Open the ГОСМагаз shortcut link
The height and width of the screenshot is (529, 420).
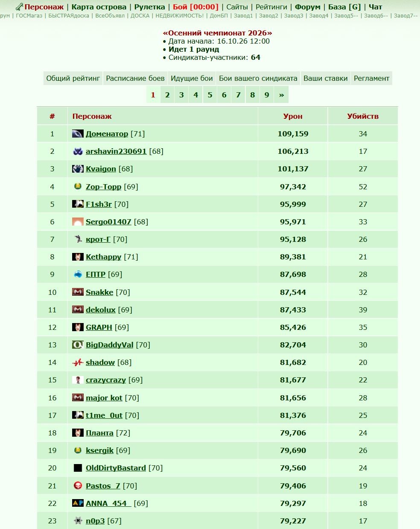click(x=29, y=16)
